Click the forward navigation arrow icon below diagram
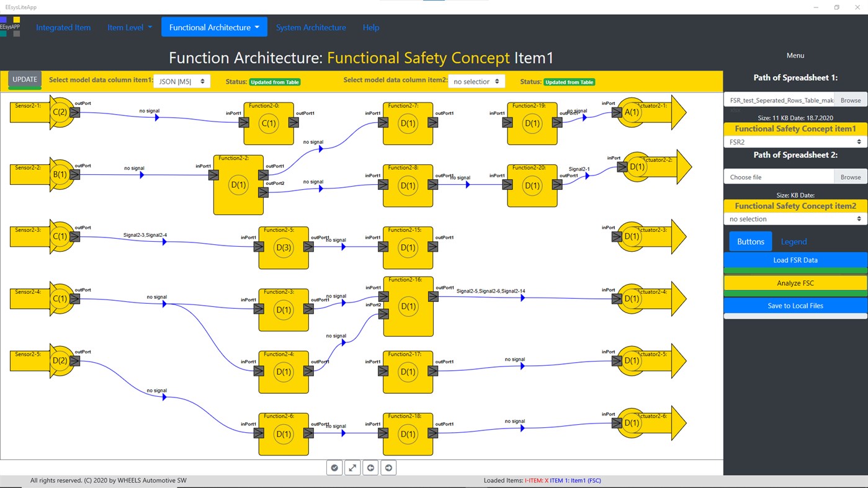The width and height of the screenshot is (868, 488). [388, 468]
